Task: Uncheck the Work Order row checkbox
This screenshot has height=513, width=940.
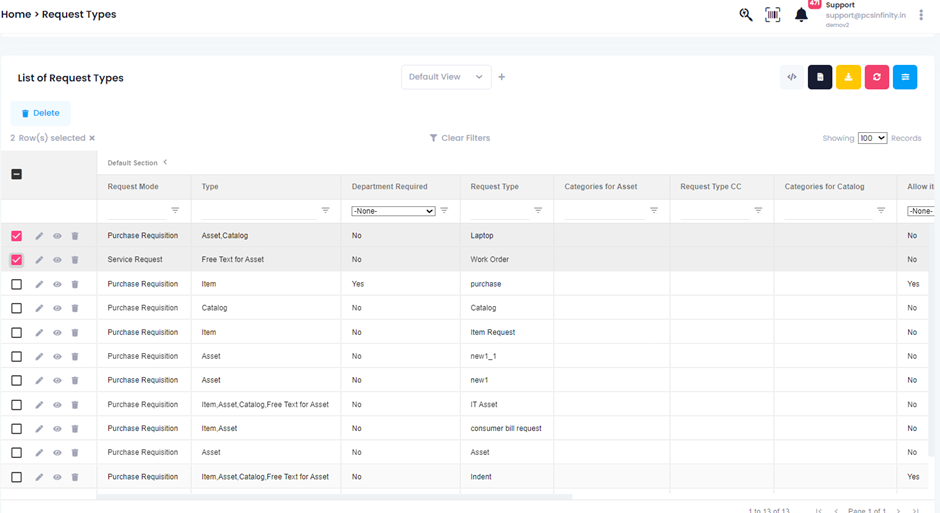Action: (16, 260)
